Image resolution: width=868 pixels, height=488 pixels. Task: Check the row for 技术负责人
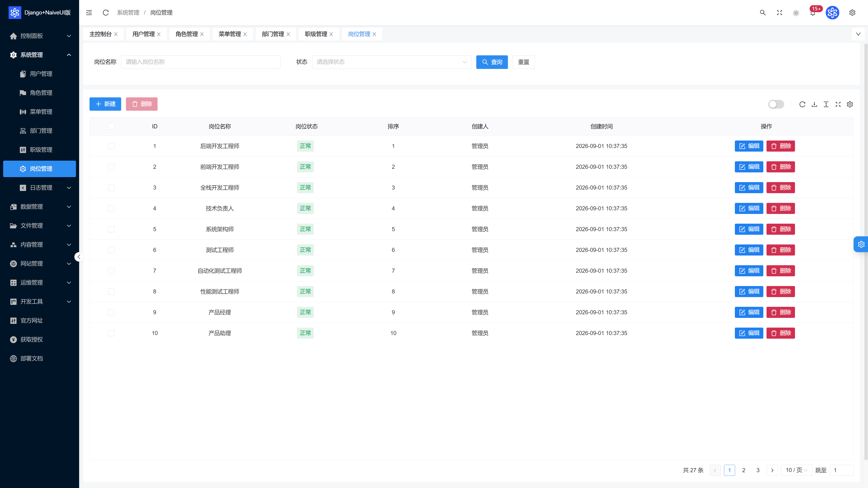111,209
